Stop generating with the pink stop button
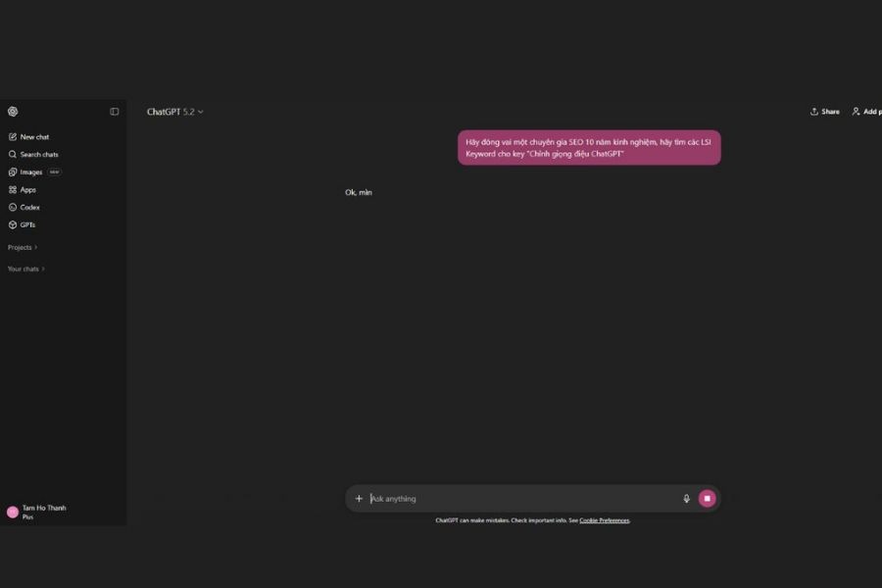The width and height of the screenshot is (882, 588). (707, 499)
